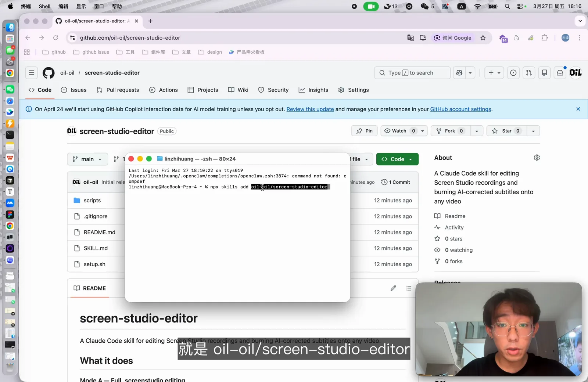Screen dimensions: 588x382
Task: View your issues via header issues icon
Action: tap(513, 73)
